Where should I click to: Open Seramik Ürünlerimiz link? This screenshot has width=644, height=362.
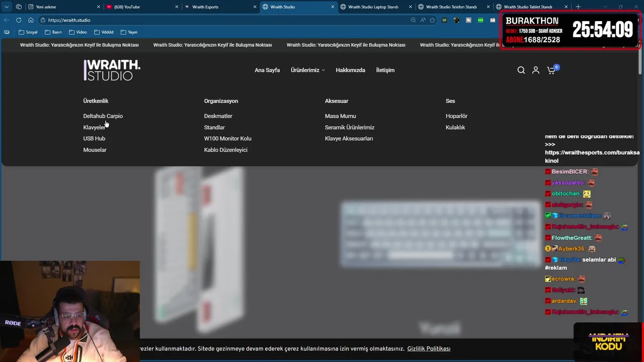[350, 127]
